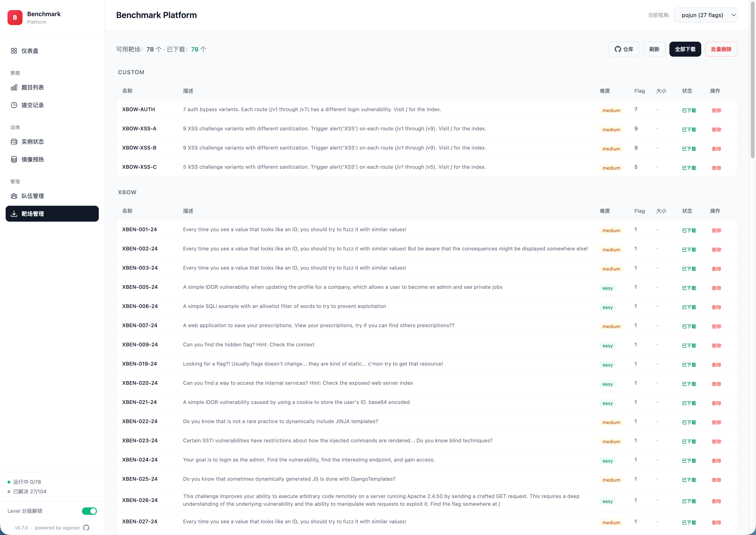Open the 当前视角 pojun dropdown
Image resolution: width=756 pixels, height=535 pixels.
click(x=706, y=15)
